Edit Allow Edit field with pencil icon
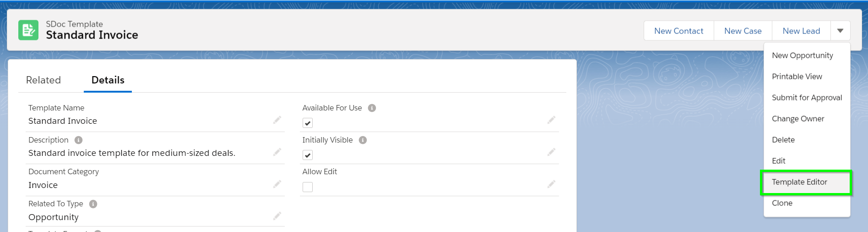Screen dimensions: 868x232 pyautogui.click(x=551, y=184)
